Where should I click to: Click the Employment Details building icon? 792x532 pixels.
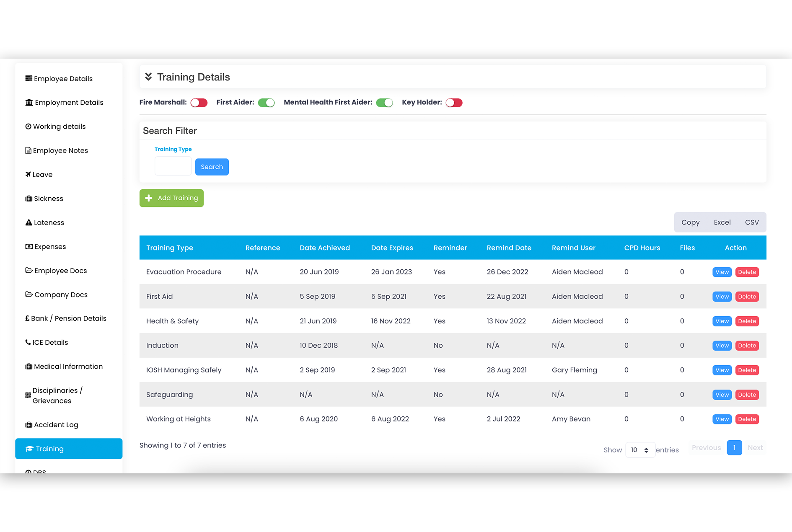click(28, 102)
